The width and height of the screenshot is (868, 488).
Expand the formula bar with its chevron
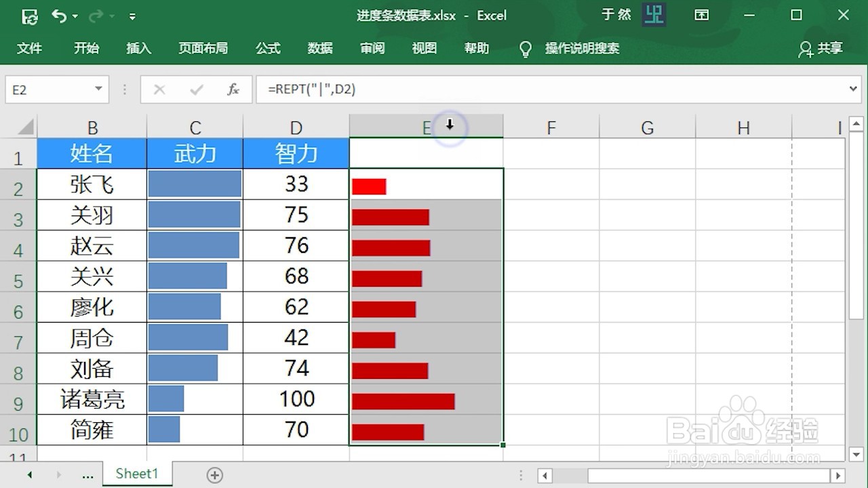coord(854,89)
